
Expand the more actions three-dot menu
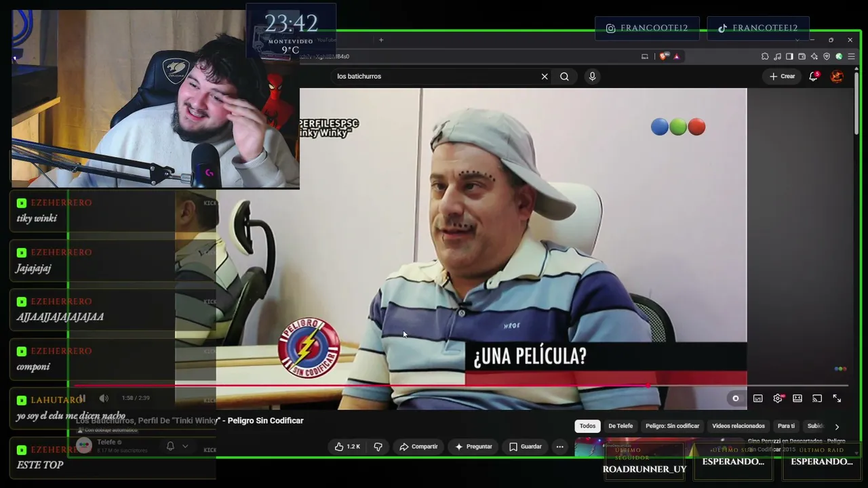pos(559,447)
